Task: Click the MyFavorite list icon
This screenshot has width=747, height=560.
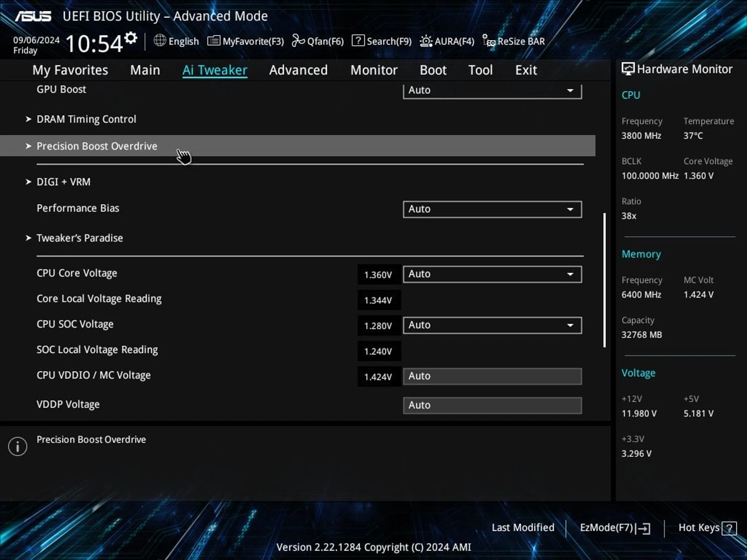Action: pyautogui.click(x=214, y=41)
